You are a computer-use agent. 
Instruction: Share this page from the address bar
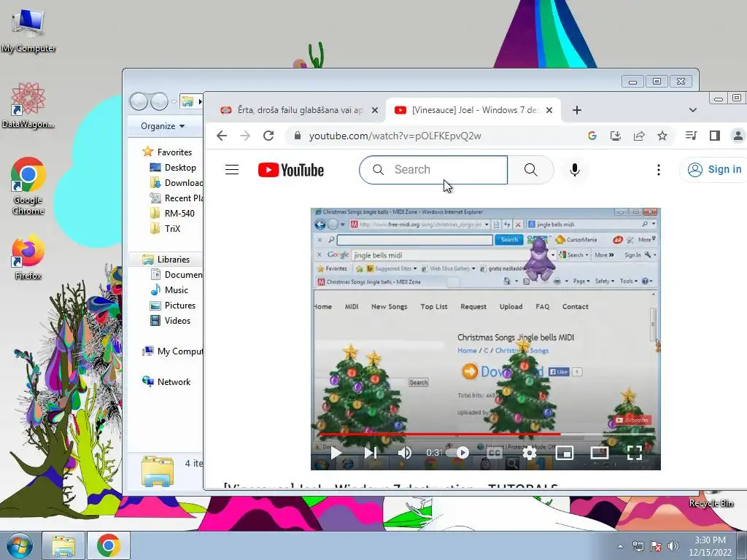pyautogui.click(x=639, y=136)
